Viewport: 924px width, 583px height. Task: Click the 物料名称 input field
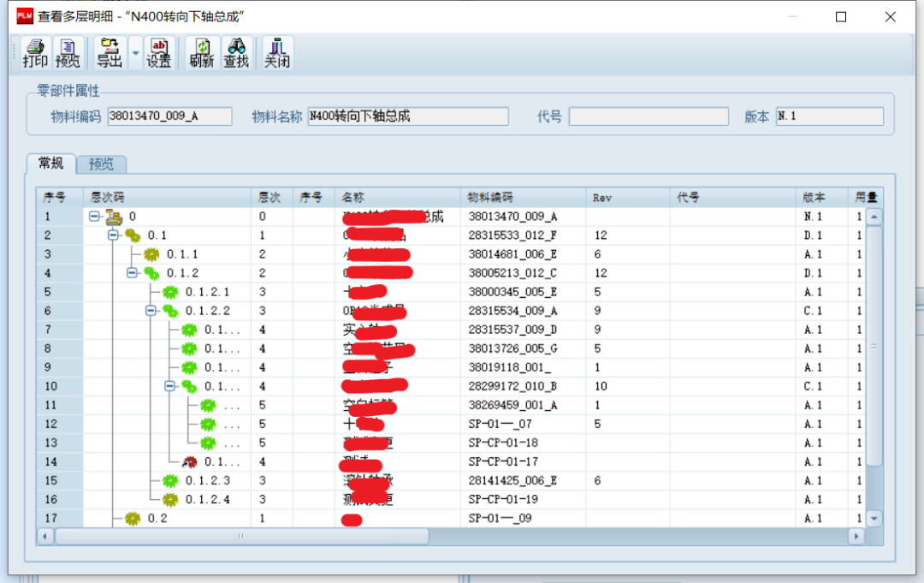point(407,116)
